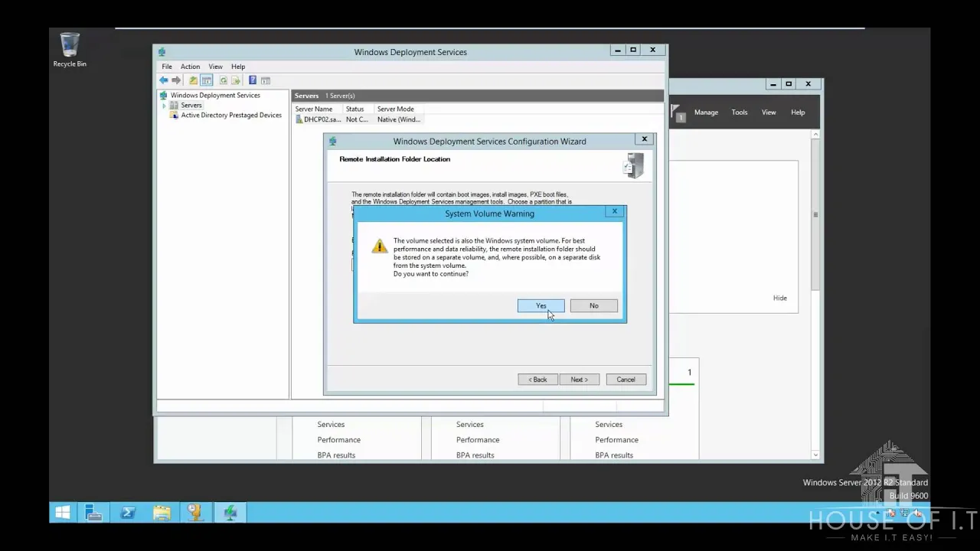Click notifications flag icon in Server Manager
980x551 pixels.
[x=678, y=113]
